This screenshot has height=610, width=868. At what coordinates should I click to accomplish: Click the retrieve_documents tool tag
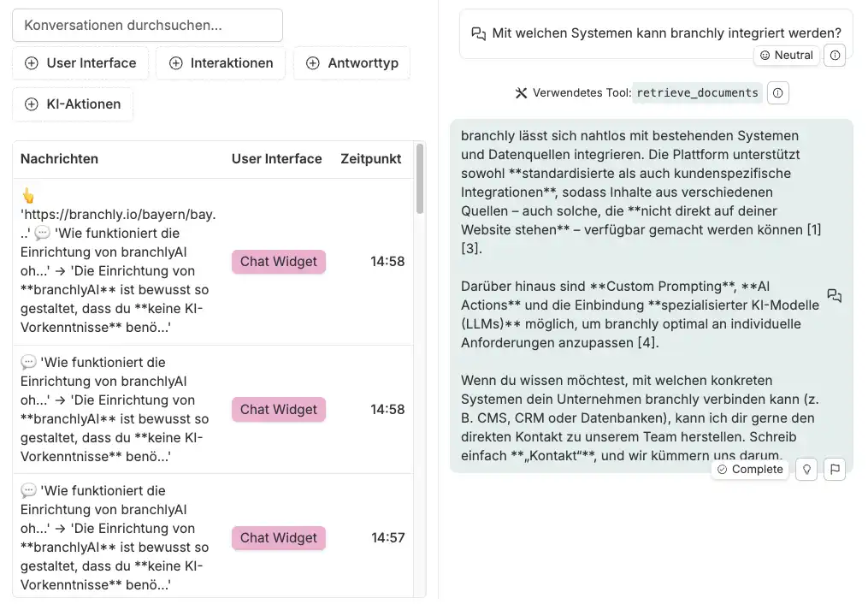coord(698,93)
